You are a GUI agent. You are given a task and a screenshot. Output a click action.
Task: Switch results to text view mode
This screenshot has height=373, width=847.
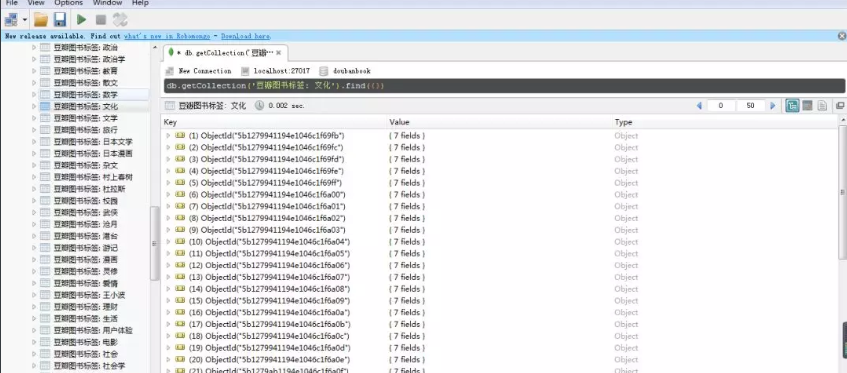(822, 106)
